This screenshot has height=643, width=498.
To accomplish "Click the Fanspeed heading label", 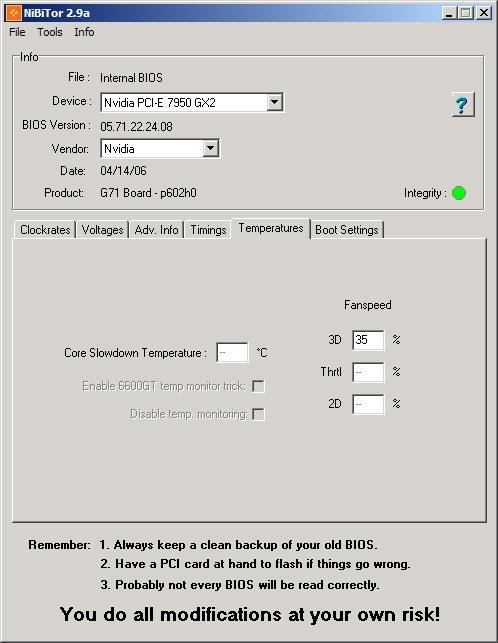I will coord(368,305).
